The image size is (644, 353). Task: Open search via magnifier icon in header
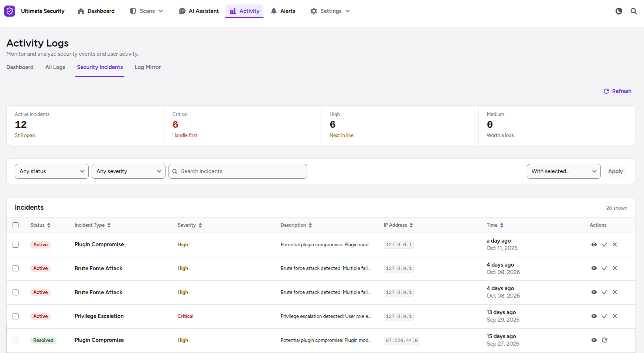point(633,11)
